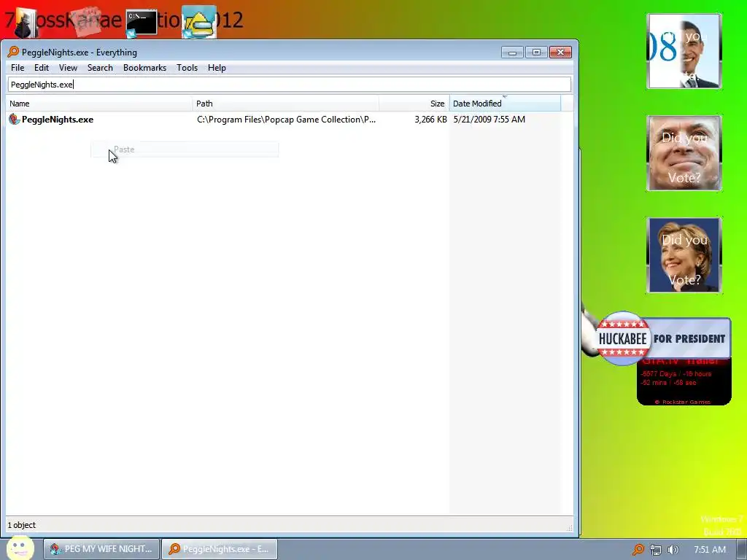Sort results by Date Modified column
This screenshot has width=747, height=560.
505,104
